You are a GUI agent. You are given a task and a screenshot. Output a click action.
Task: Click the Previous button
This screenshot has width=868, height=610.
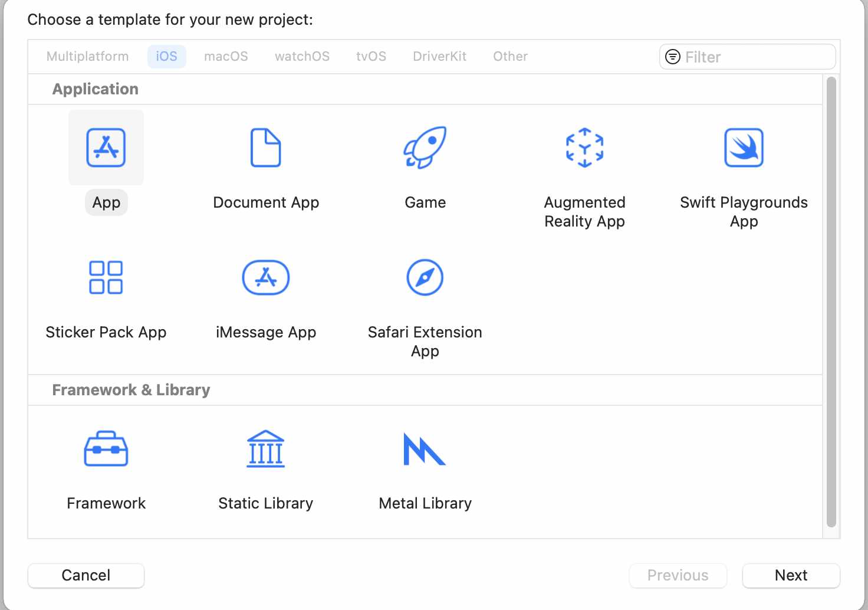point(678,575)
